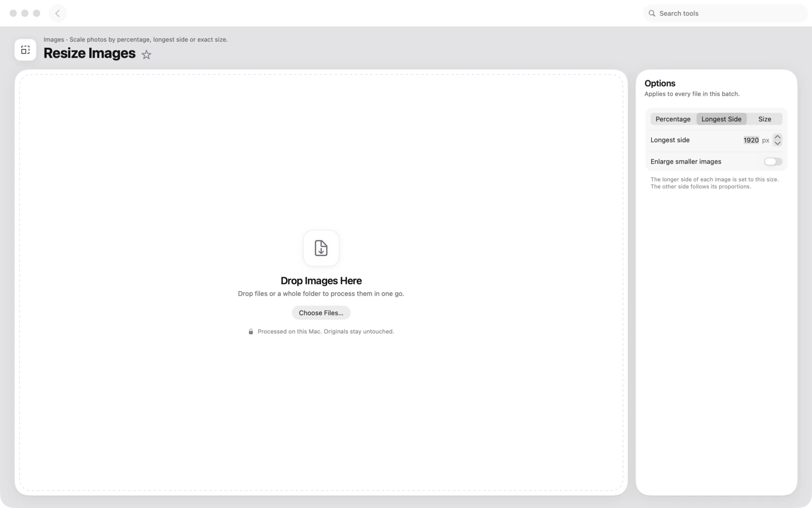Enable Enlarge smaller images switch

click(773, 162)
